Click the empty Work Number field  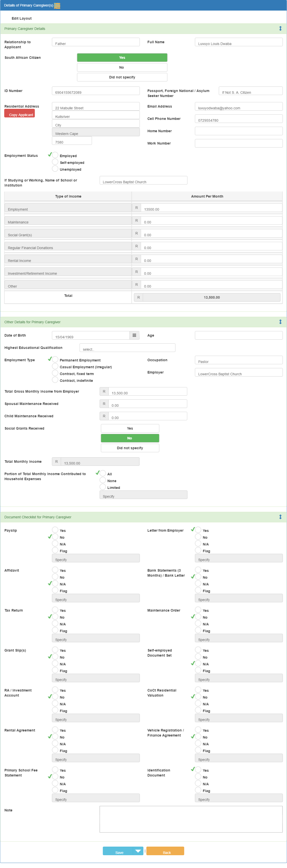click(239, 143)
